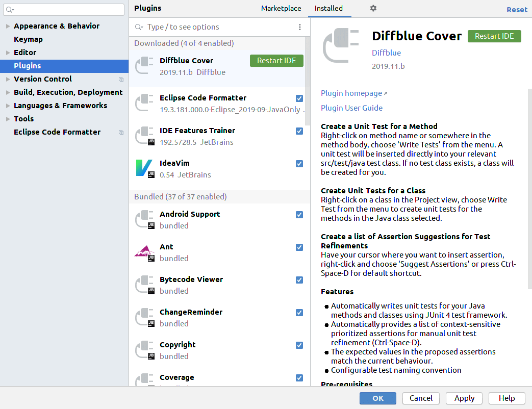Toggle the Bytecode Viewer checkbox
The width and height of the screenshot is (532, 409).
pyautogui.click(x=299, y=280)
